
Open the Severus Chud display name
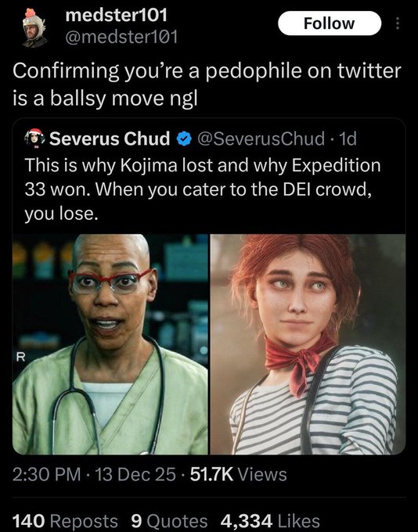(110, 138)
